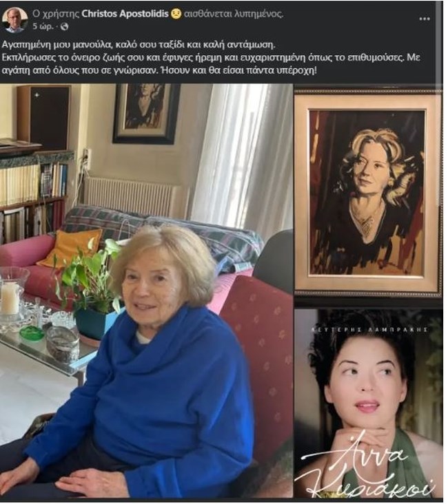The image size is (448, 504).
Task: Click the wall painting inside the living-room photo
Action: click(x=145, y=113)
